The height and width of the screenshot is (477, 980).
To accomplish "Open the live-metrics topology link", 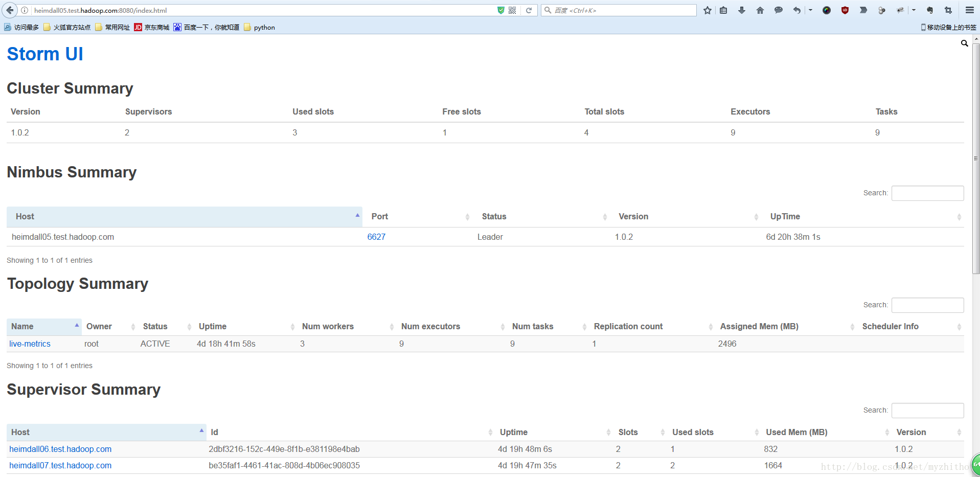I will click(30, 344).
